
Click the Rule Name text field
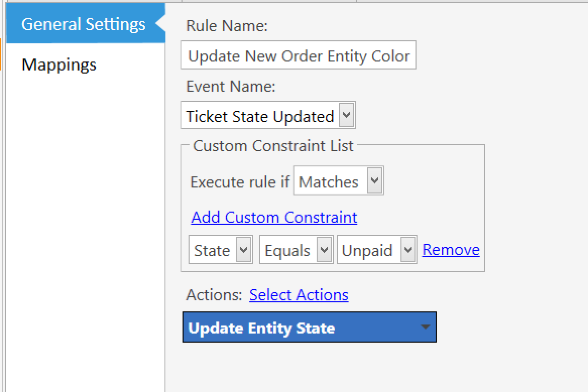pos(299,55)
